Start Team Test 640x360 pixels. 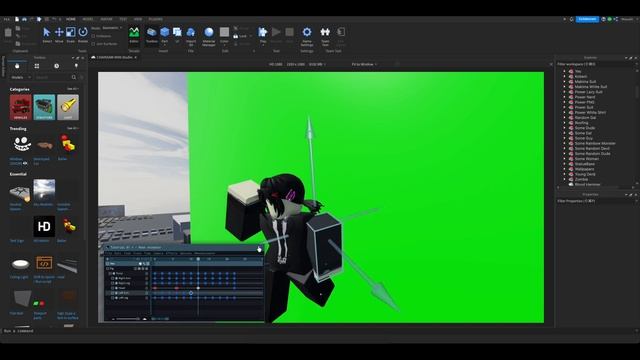pos(325,36)
